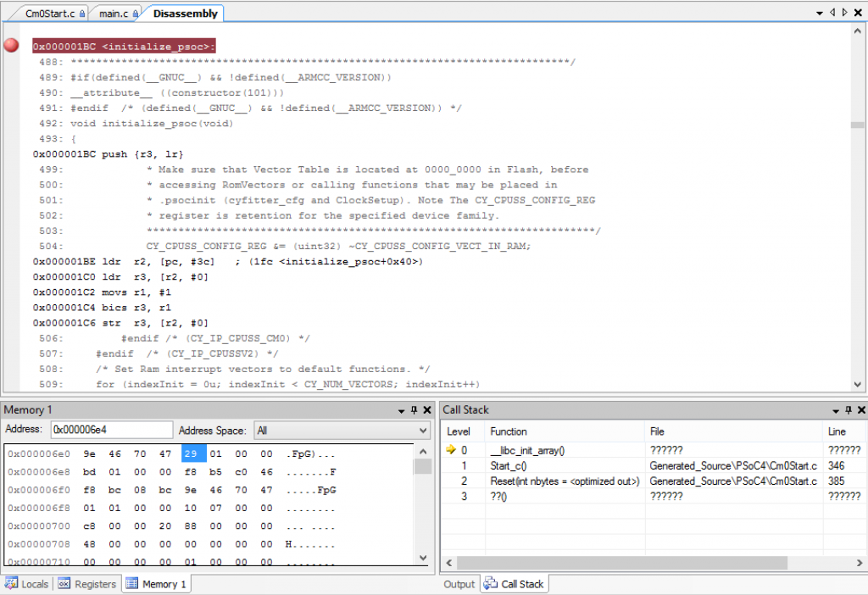
Task: Click the yellow current-frame arrow in Call Stack
Action: [452, 449]
